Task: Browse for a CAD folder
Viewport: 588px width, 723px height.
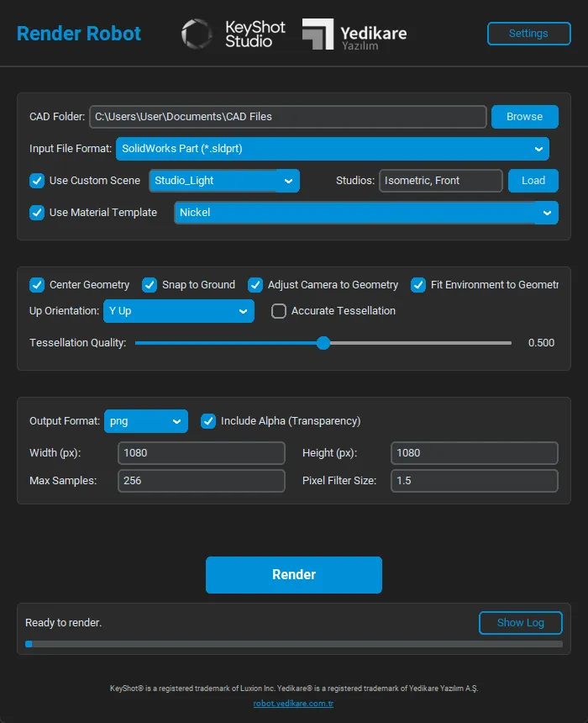Action: click(x=524, y=117)
